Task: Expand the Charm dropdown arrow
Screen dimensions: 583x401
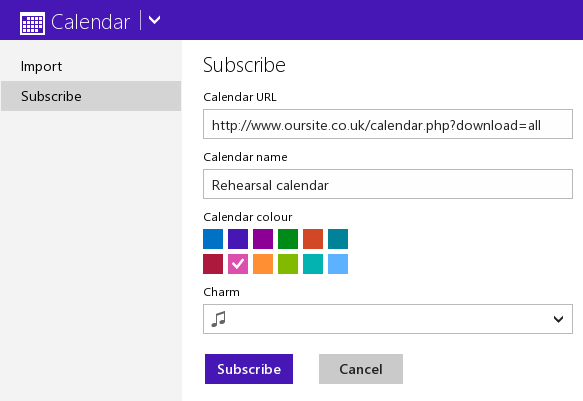Action: click(558, 319)
